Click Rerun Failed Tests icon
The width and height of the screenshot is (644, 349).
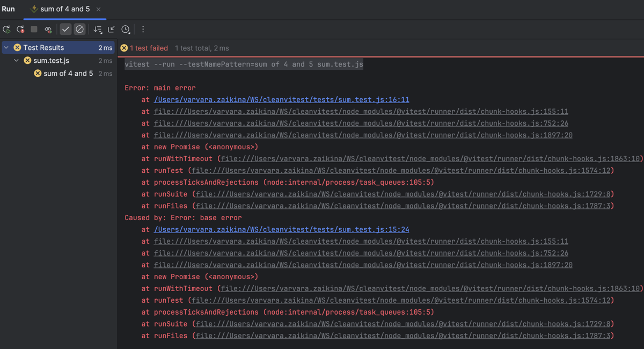20,30
